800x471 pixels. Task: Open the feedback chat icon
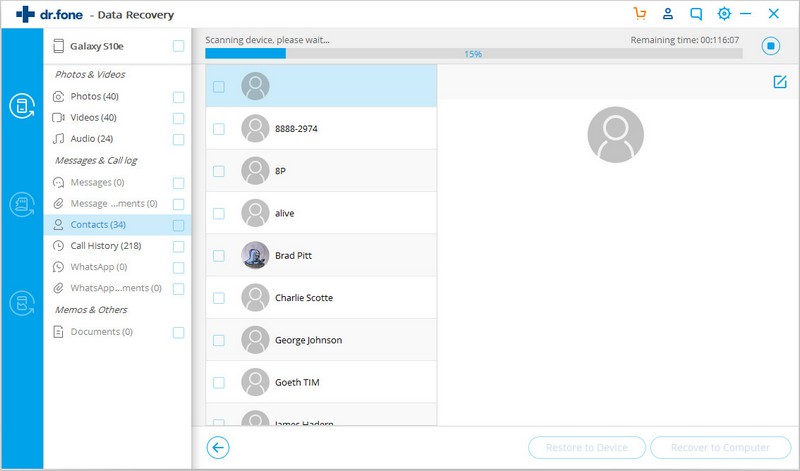point(696,14)
